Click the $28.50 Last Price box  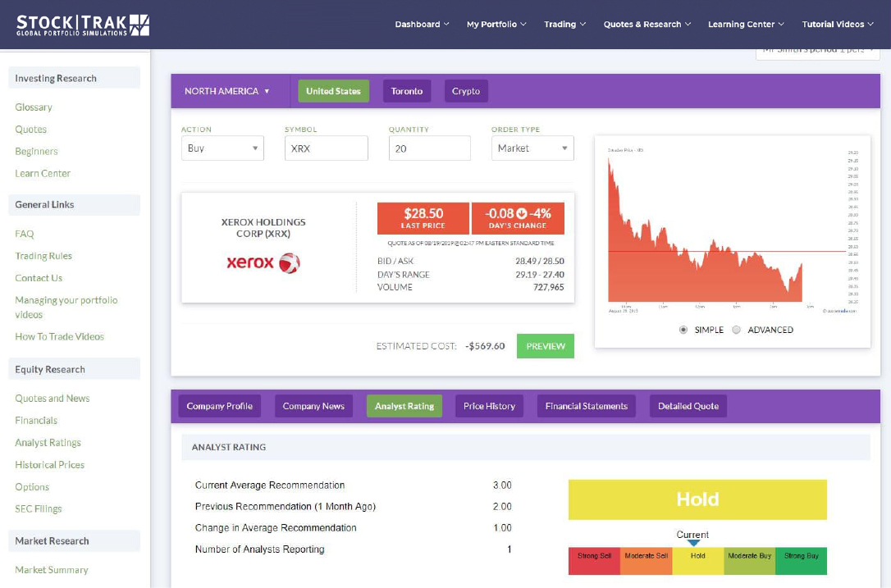point(423,218)
